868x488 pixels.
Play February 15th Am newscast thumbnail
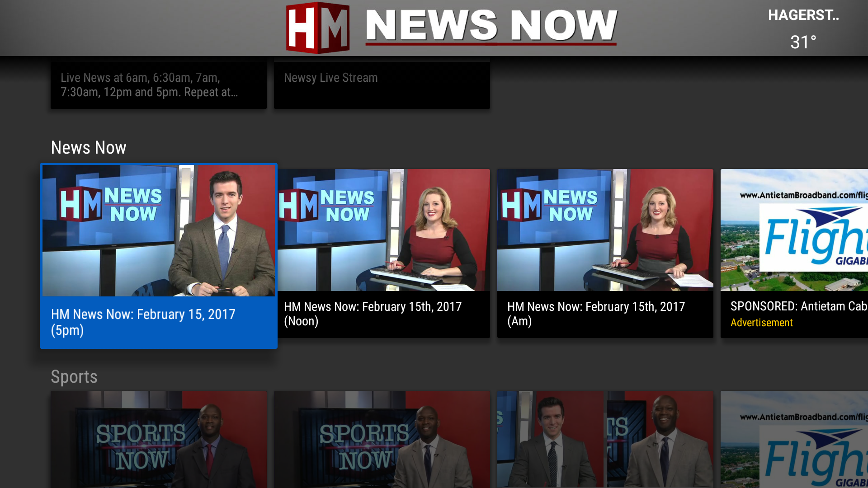605,230
